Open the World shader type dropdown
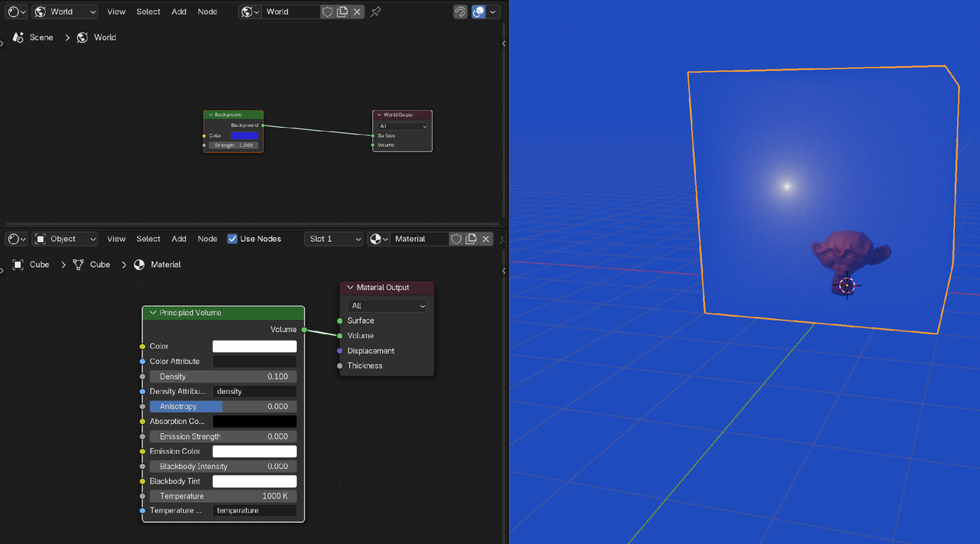The height and width of the screenshot is (544, 980). pyautogui.click(x=65, y=11)
